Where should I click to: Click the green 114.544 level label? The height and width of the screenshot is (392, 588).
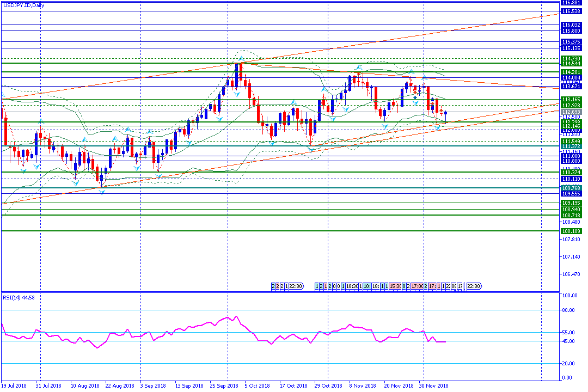click(x=571, y=63)
